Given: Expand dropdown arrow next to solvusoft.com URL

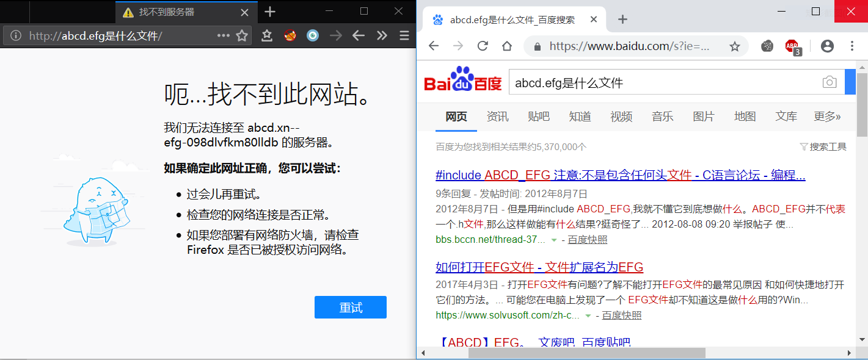Looking at the screenshot, I should (588, 315).
